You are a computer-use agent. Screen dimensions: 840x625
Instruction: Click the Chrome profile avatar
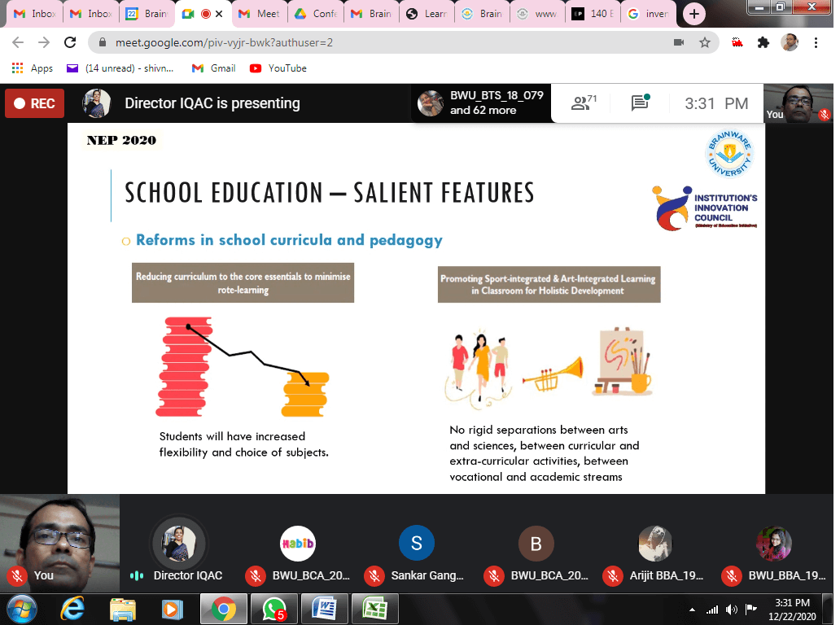[790, 42]
